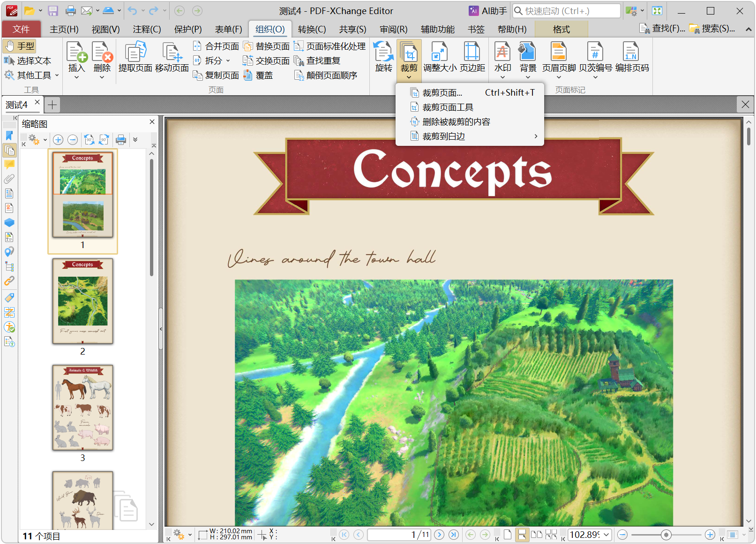This screenshot has height=544, width=756.
Task: Adjust the zoom slider handle
Action: [x=666, y=535]
